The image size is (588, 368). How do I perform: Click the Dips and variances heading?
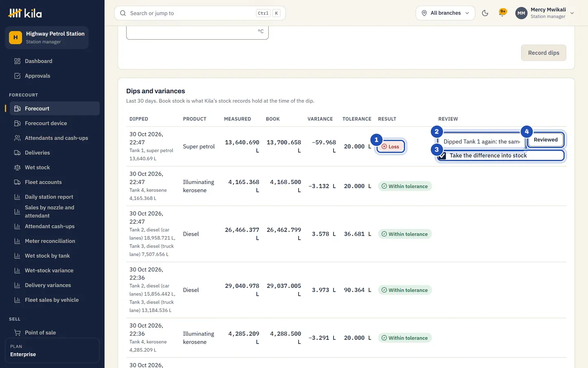pos(156,91)
